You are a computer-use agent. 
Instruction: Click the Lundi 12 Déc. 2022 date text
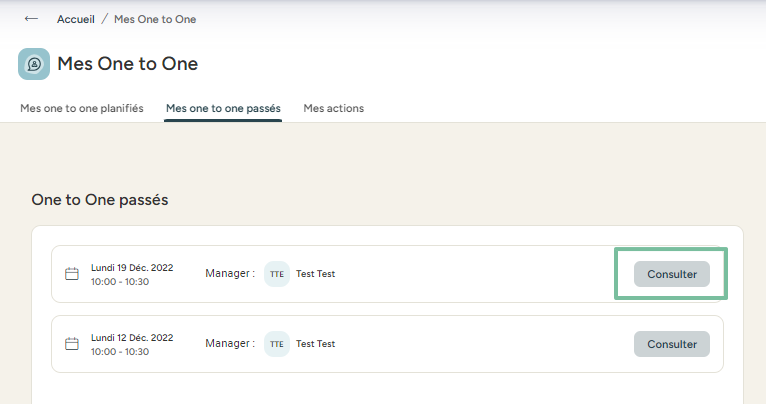tap(132, 337)
